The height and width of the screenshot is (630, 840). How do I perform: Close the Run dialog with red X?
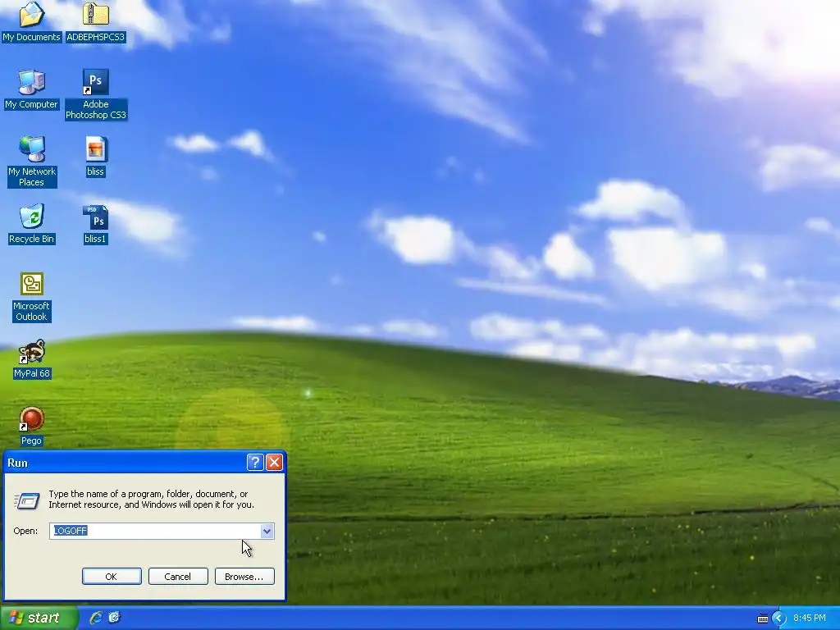[x=274, y=463]
